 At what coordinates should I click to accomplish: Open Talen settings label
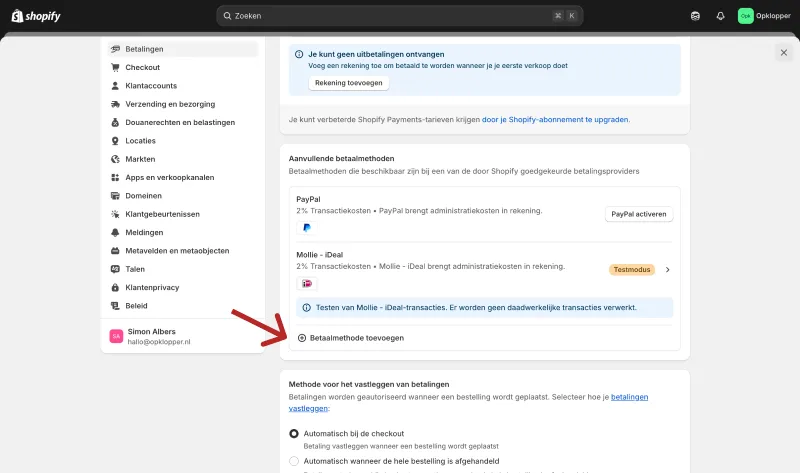135,269
